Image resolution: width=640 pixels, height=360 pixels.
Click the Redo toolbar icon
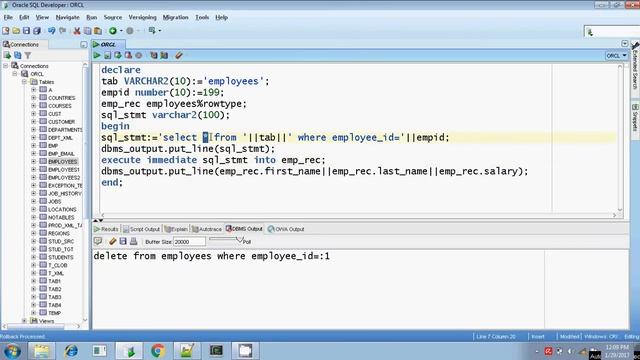coord(62,31)
